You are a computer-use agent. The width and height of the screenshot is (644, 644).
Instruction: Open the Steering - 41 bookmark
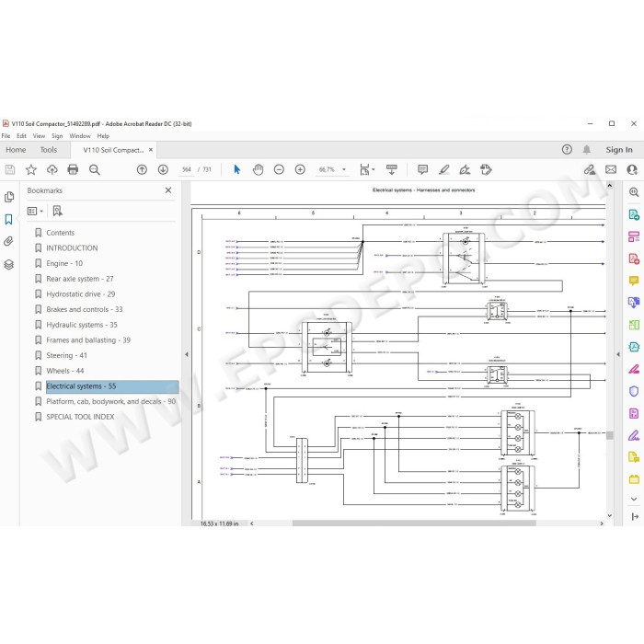[x=66, y=355]
